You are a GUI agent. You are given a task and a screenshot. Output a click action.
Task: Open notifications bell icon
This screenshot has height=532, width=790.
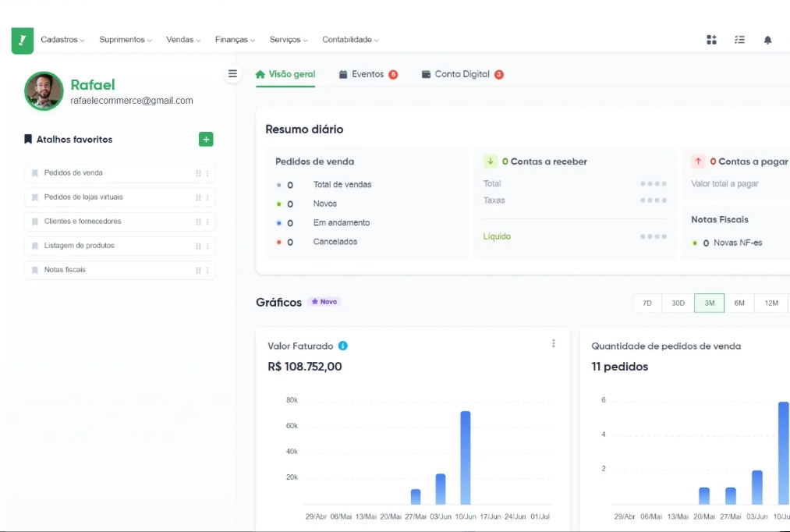(767, 40)
